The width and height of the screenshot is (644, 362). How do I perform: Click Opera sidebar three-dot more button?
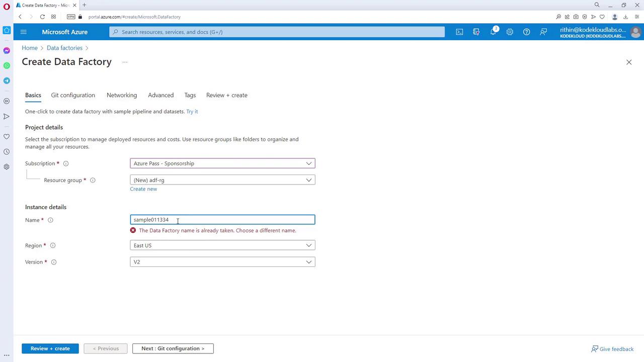point(7,355)
